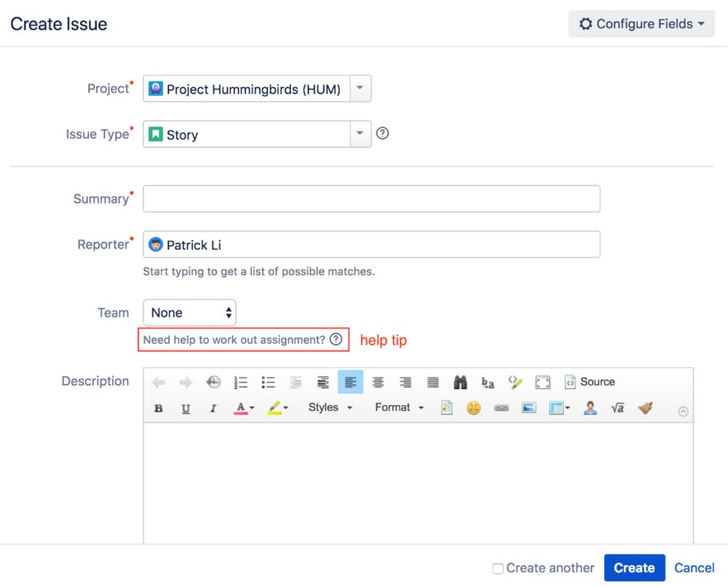Viewport: 728px width, 587px height.
Task: Open the history clock icon
Action: tap(213, 382)
